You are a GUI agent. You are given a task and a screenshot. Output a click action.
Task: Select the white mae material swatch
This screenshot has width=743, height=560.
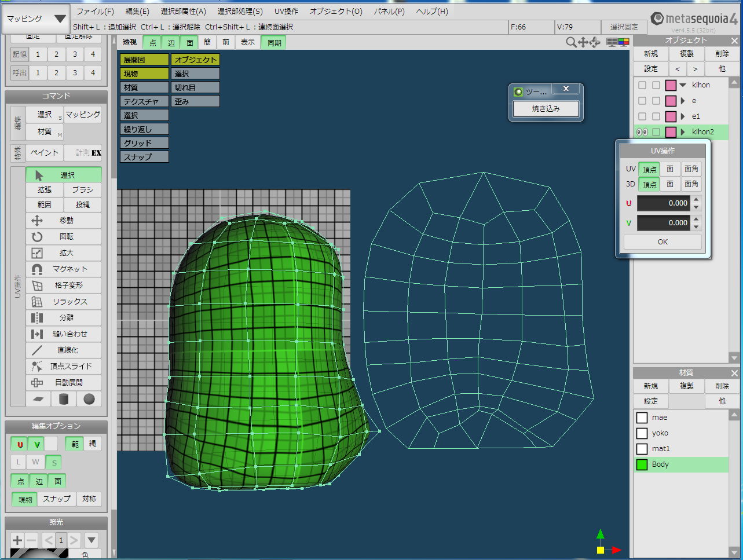[x=642, y=418]
